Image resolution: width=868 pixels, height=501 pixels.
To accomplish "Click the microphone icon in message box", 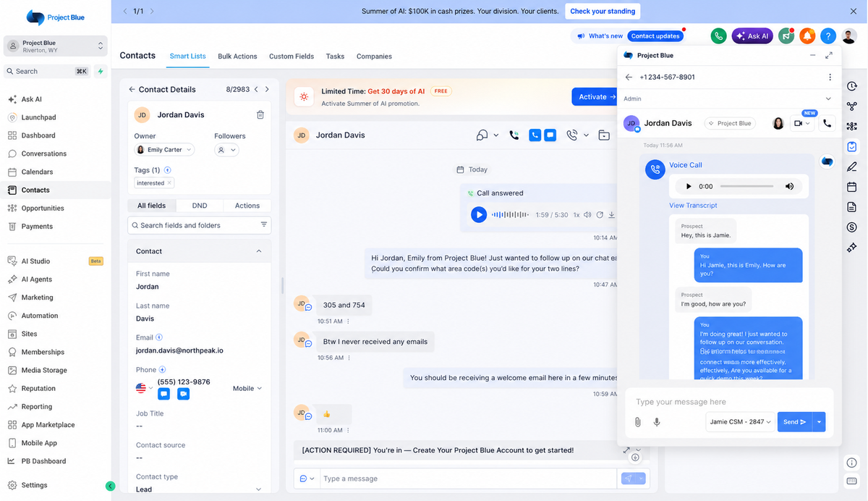I will click(657, 422).
